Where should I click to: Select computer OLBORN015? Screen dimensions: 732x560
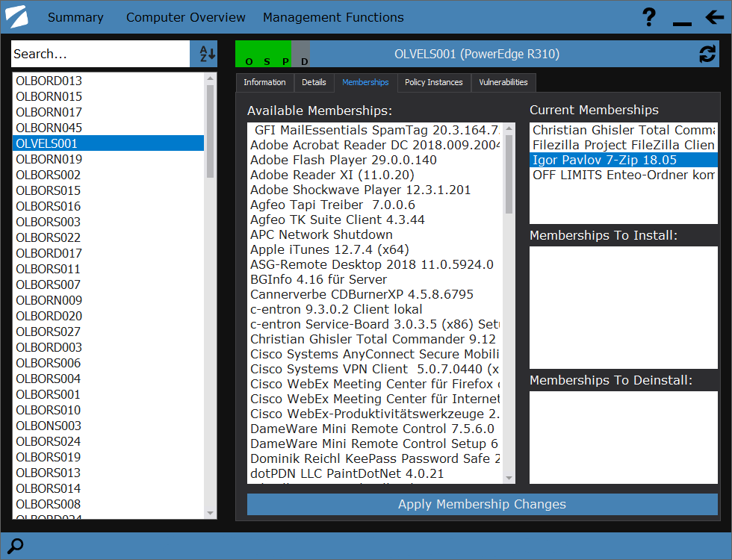[108, 96]
